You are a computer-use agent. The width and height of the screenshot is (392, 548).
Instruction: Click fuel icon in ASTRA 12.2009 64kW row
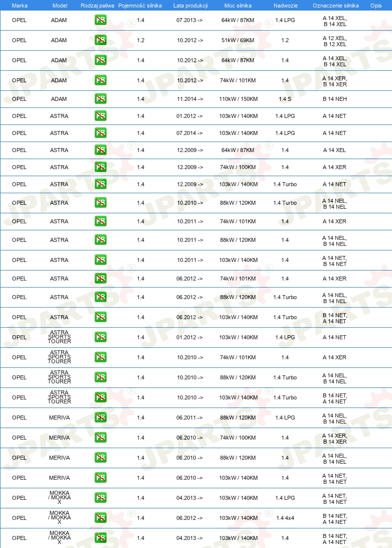[x=101, y=150]
